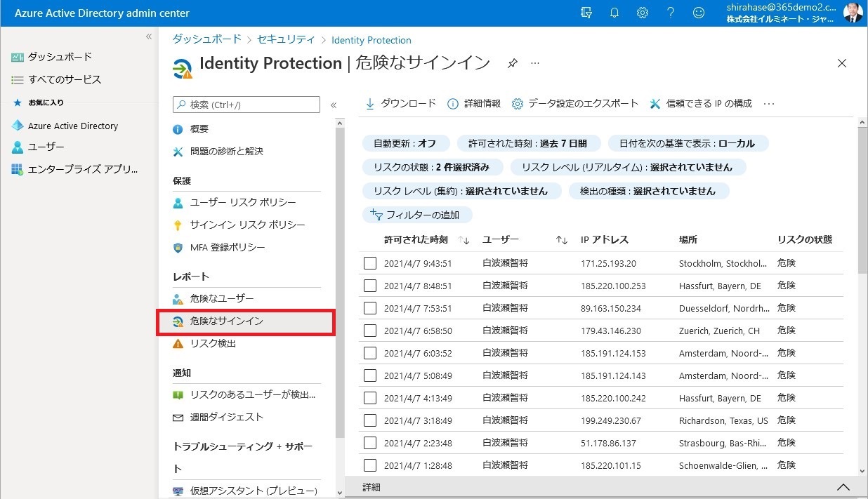Open リスクのあるユーザーが検出 notification item

pos(246,395)
